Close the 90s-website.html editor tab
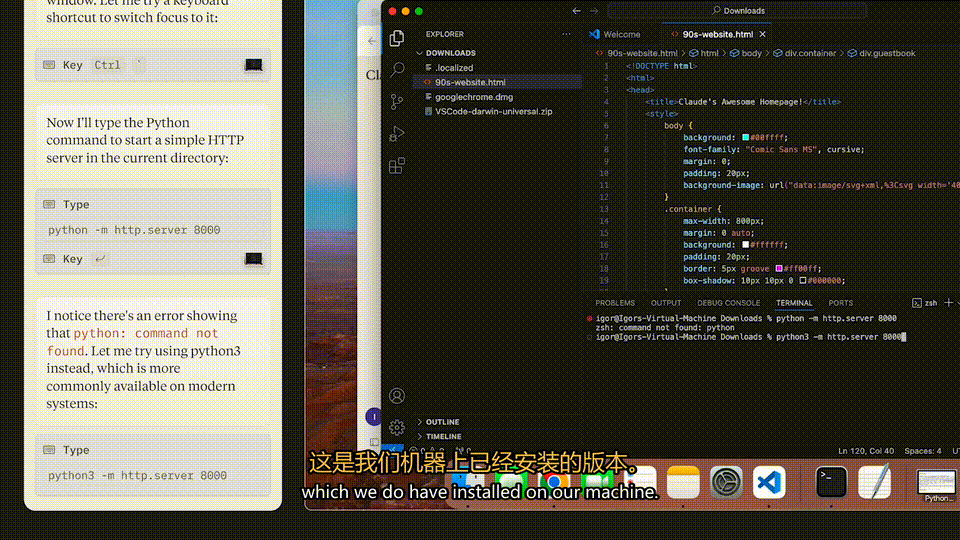Screen dimensions: 960x540 click(x=762, y=34)
